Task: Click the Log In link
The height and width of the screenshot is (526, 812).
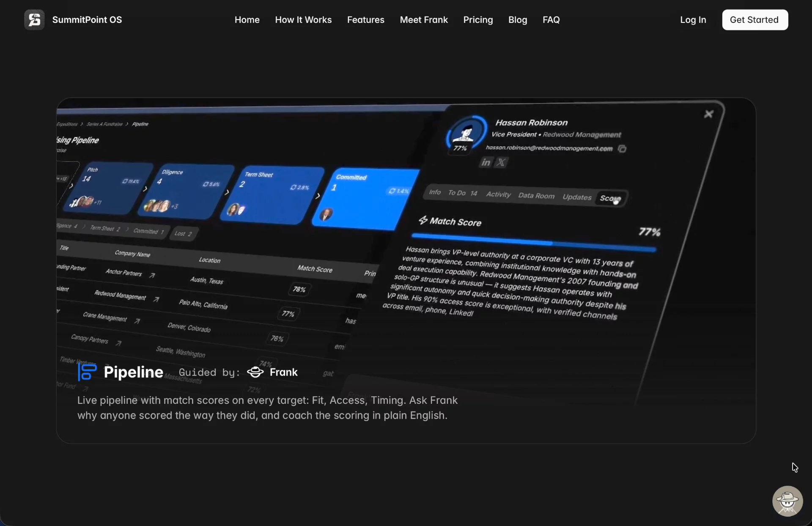Action: (x=693, y=20)
